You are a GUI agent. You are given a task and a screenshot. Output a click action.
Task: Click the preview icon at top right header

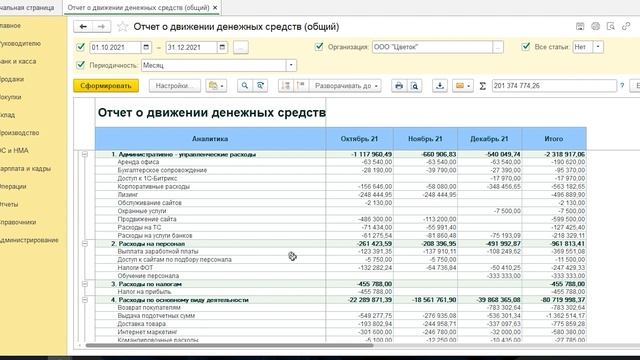coord(611,27)
